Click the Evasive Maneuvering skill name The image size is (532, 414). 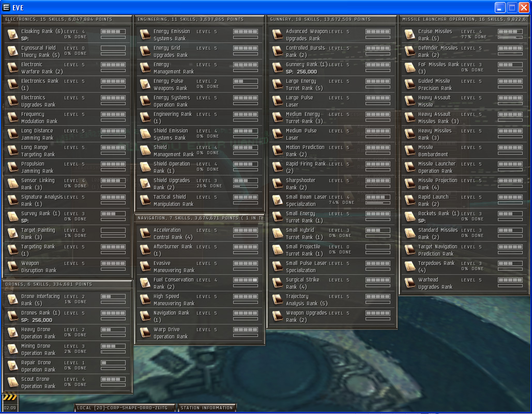pyautogui.click(x=174, y=267)
